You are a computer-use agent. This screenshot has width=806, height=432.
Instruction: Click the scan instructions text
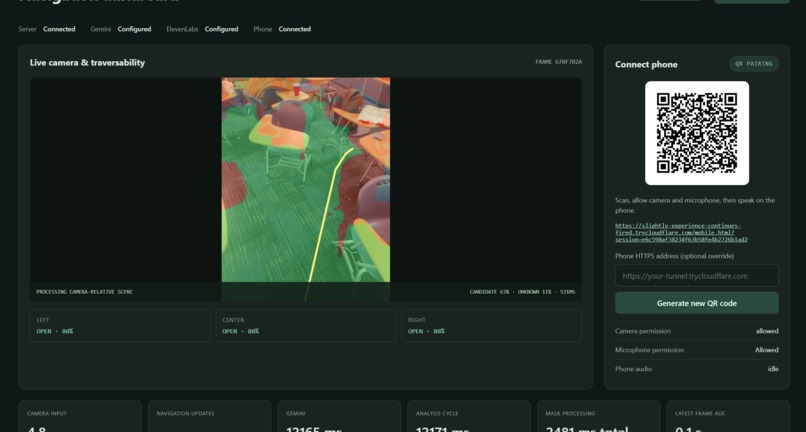coord(695,205)
